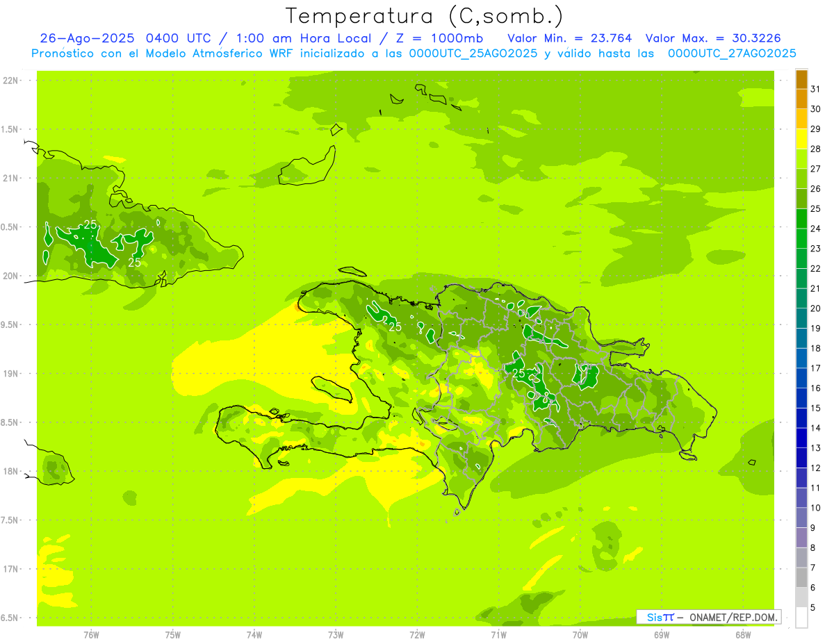Image resolution: width=834 pixels, height=644 pixels.
Task: Click latitude axis label '18N'
Action: [x=10, y=472]
